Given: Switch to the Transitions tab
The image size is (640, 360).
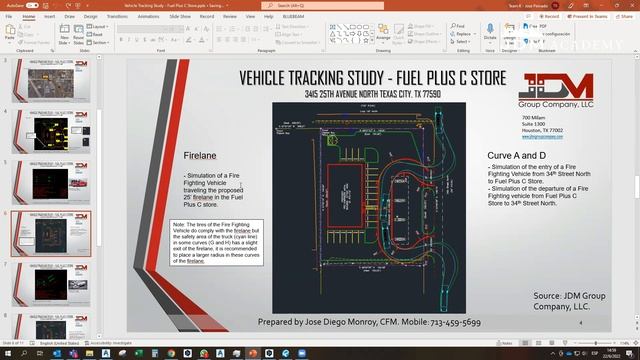Looking at the screenshot, I should pyautogui.click(x=117, y=16).
